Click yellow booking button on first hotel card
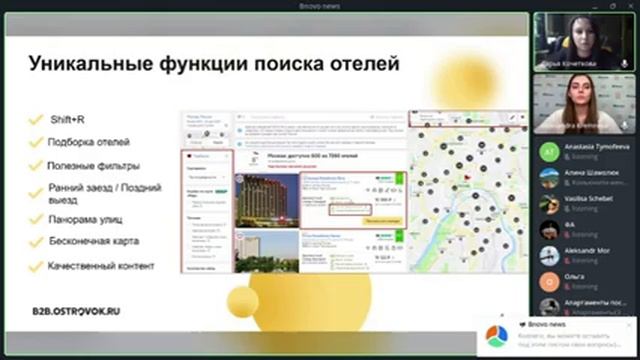This screenshot has height=360, width=640. (x=382, y=221)
